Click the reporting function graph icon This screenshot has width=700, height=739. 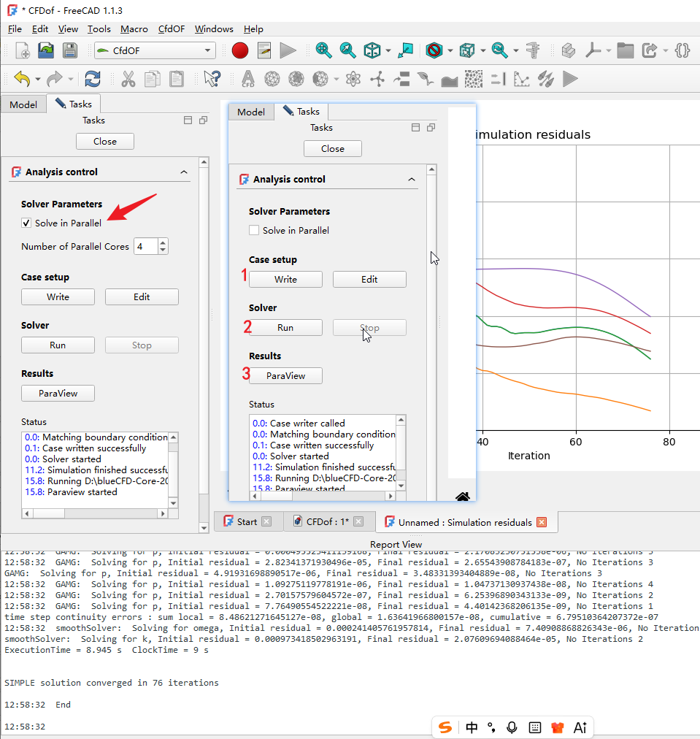(x=521, y=79)
